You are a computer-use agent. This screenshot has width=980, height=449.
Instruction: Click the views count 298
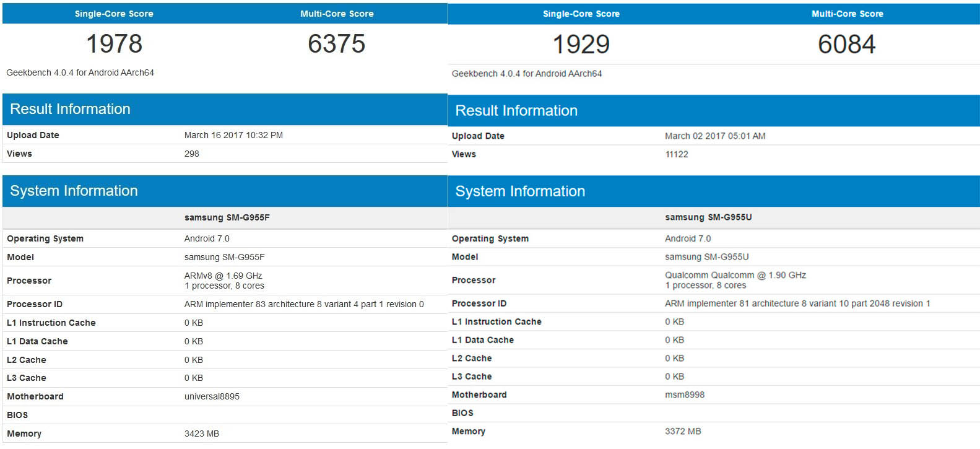(x=192, y=154)
